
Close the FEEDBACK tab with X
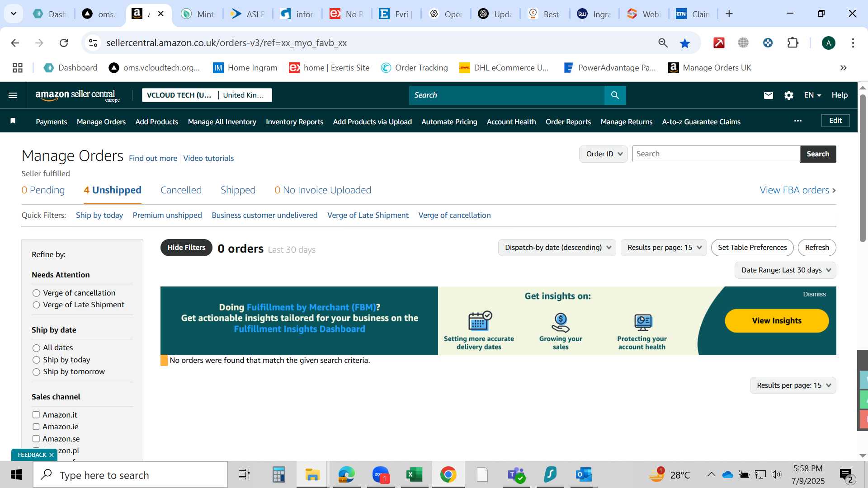pos(52,455)
